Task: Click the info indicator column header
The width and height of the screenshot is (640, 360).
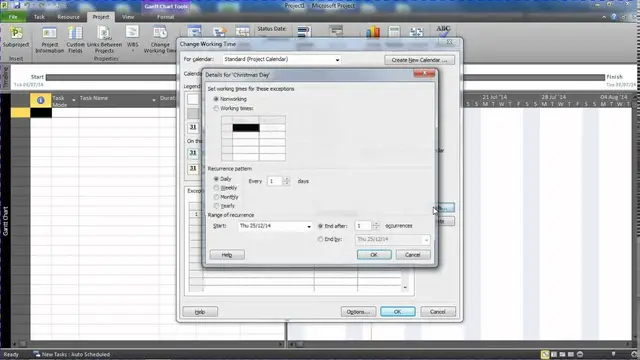Action: click(40, 100)
